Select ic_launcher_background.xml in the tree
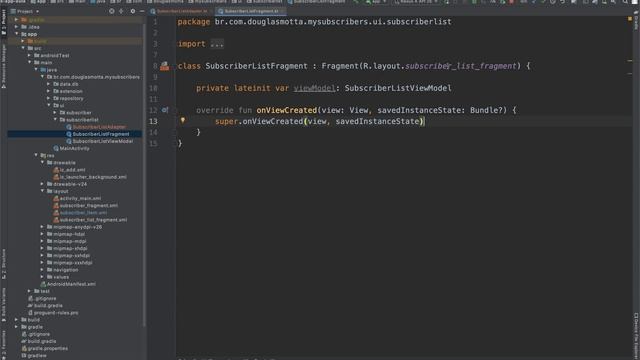Viewport: 640px width, 360px height. tap(93, 177)
